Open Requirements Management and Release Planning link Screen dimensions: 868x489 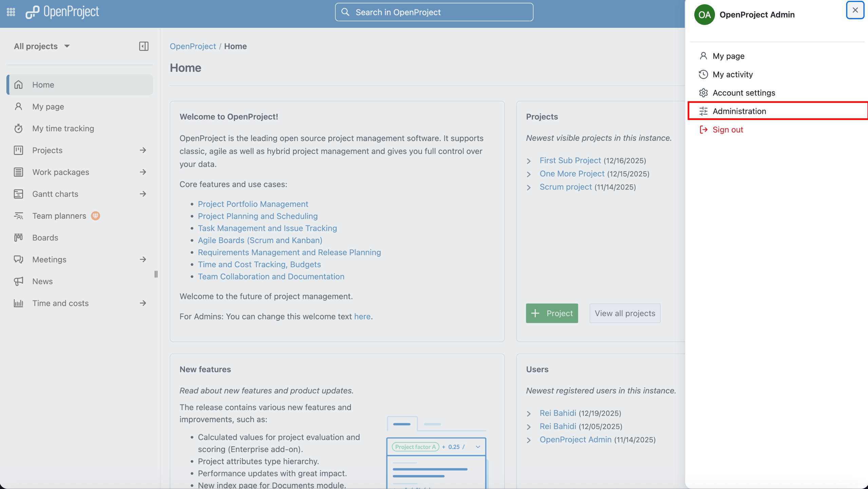289,253
